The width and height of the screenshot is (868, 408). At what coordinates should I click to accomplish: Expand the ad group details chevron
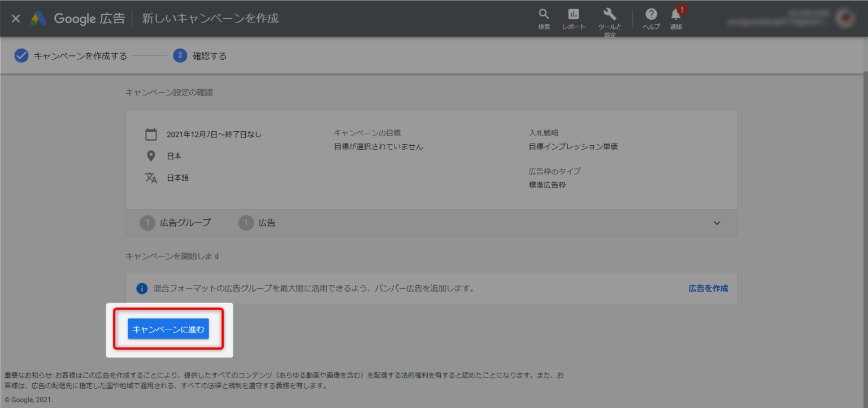point(717,223)
